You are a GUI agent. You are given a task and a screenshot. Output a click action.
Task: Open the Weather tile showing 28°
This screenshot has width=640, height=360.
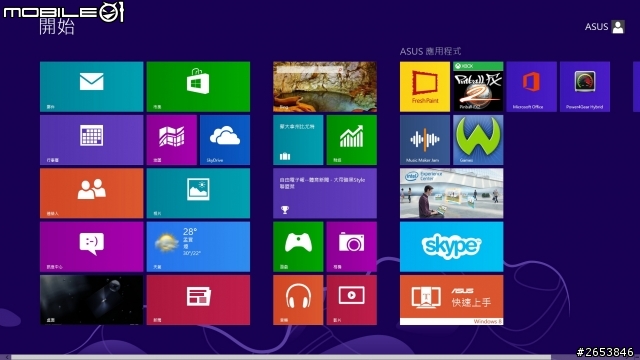click(198, 247)
